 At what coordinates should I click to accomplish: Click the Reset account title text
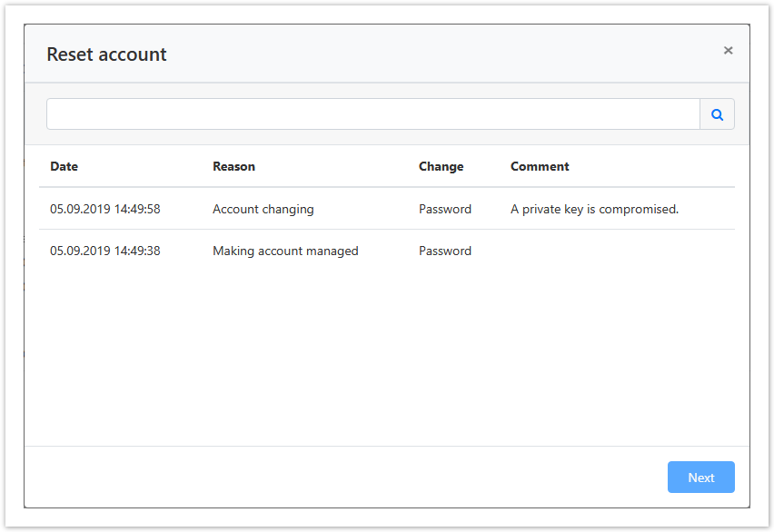pos(106,54)
